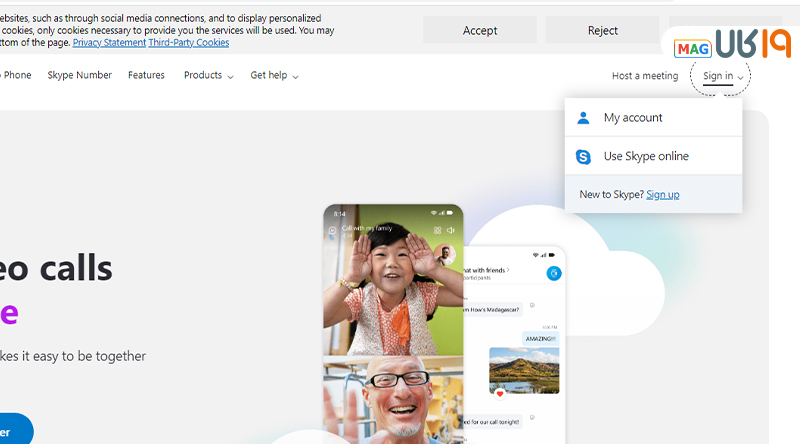
Task: Click the partially visible Phone nav item
Action: pos(16,75)
